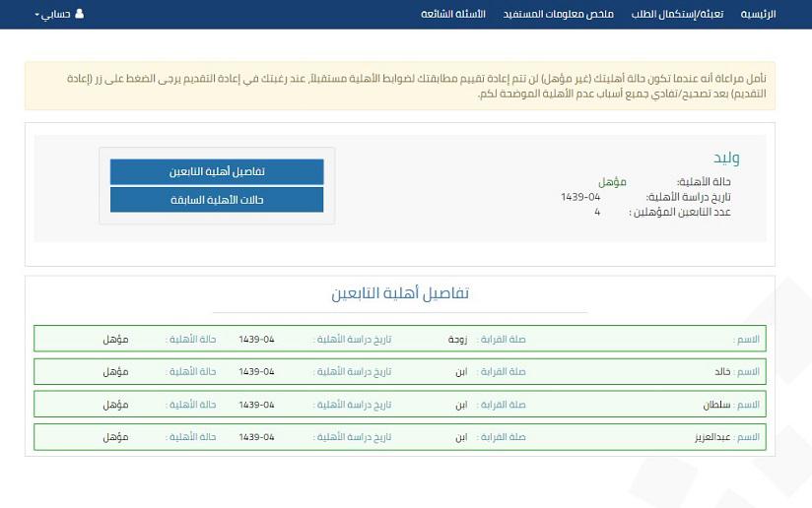This screenshot has height=508, width=812.
Task: Click the eligibility status مؤهل in خالد's row
Action: (115, 371)
